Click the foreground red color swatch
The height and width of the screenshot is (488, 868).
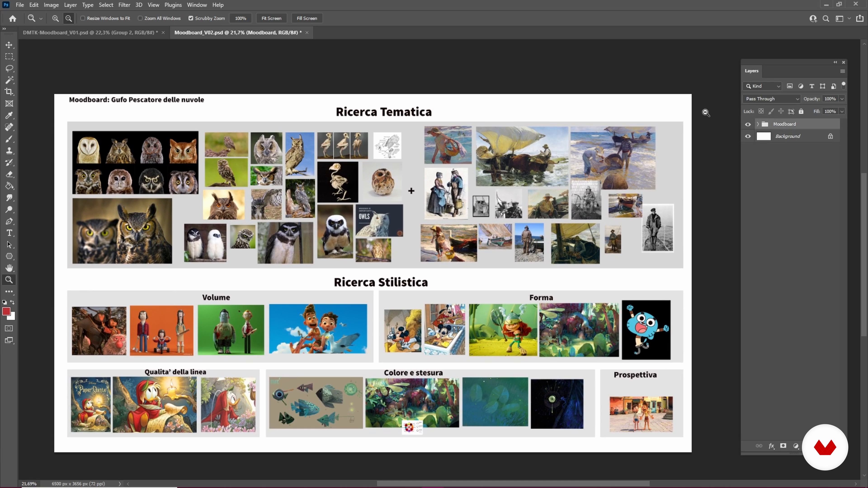[6, 311]
